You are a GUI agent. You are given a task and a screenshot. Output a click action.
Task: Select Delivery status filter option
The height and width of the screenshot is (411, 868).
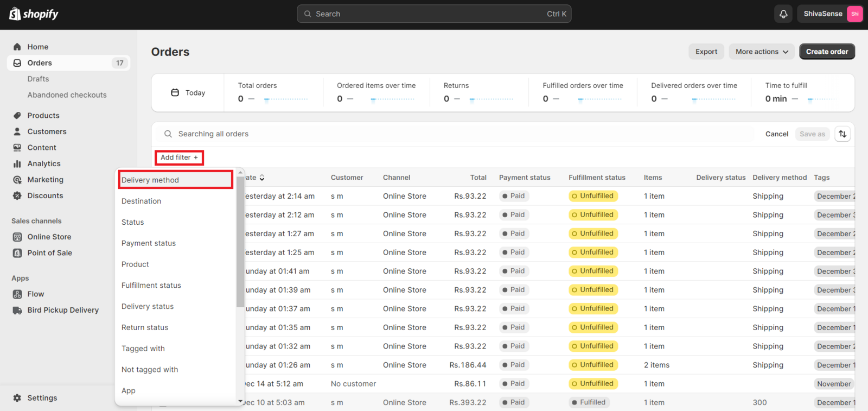[x=176, y=307]
